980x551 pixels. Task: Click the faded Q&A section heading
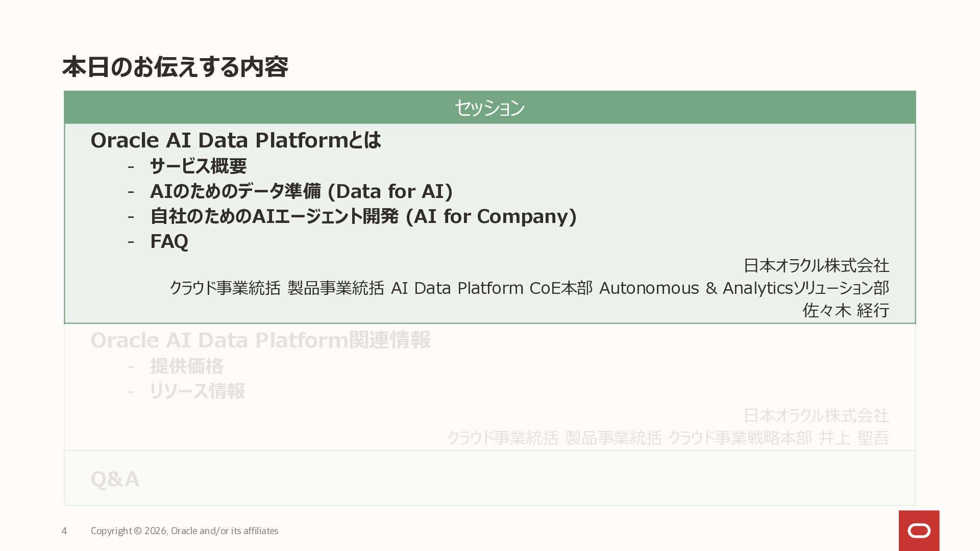pyautogui.click(x=115, y=479)
